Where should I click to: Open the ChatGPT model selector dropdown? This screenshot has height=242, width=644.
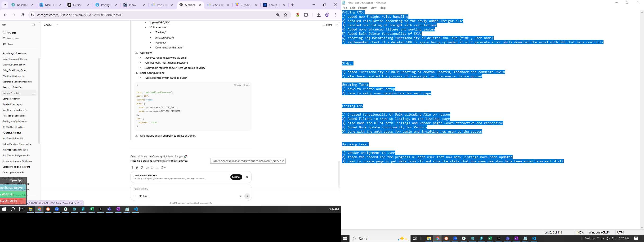(51, 25)
